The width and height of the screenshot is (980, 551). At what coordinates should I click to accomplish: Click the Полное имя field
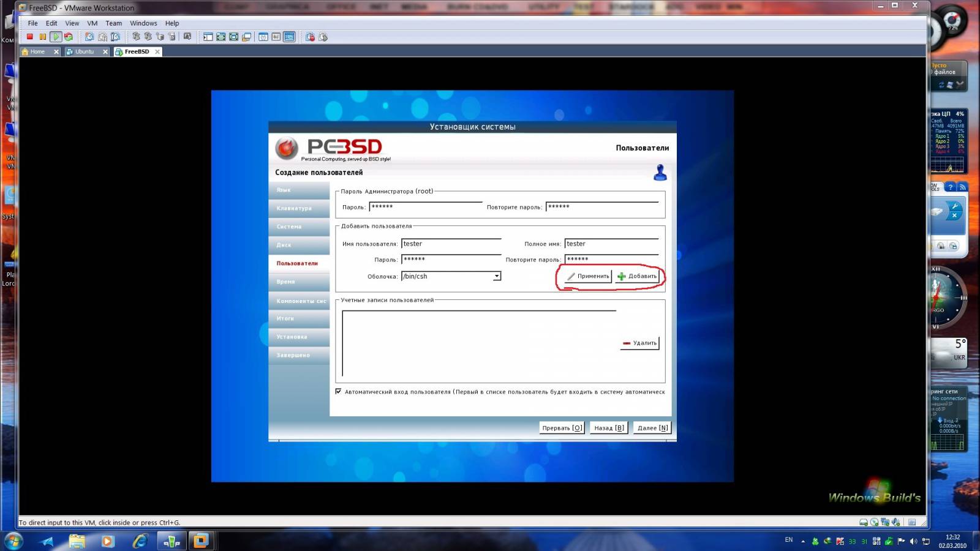[611, 244]
